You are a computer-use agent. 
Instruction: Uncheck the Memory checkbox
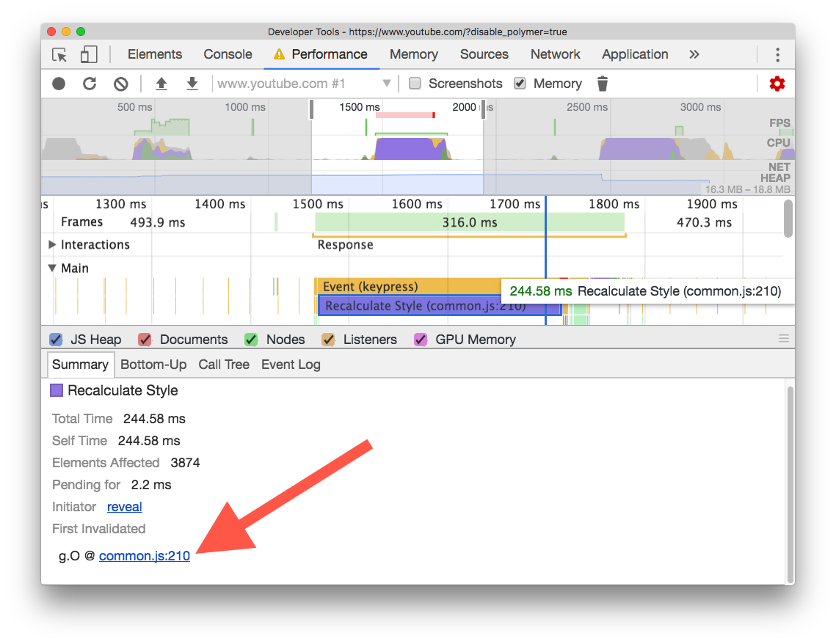point(520,83)
